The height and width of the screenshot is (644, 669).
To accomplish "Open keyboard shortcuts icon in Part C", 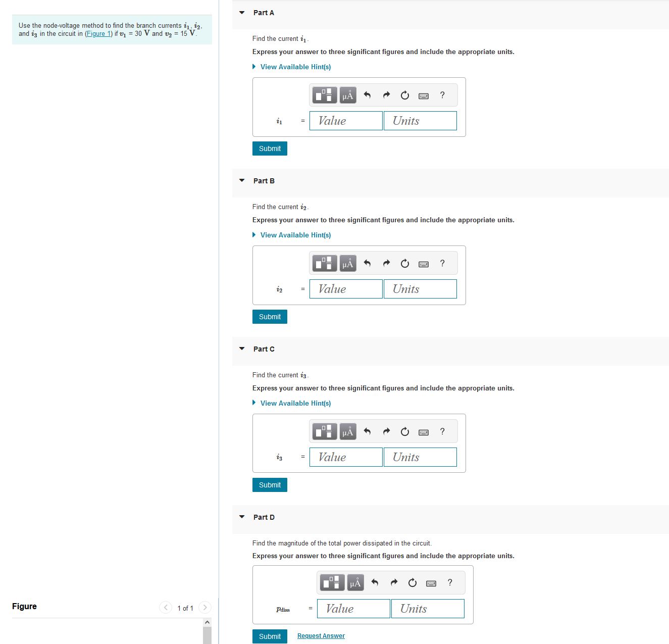I will pos(424,431).
